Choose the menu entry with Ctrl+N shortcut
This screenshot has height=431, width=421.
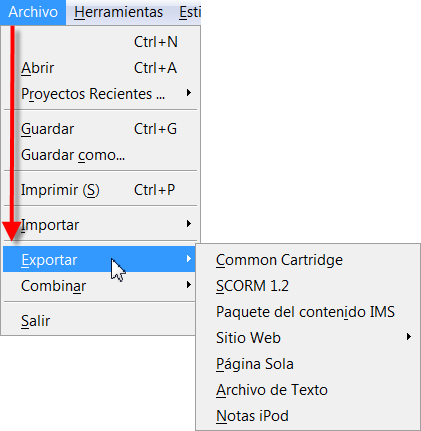pyautogui.click(x=100, y=42)
